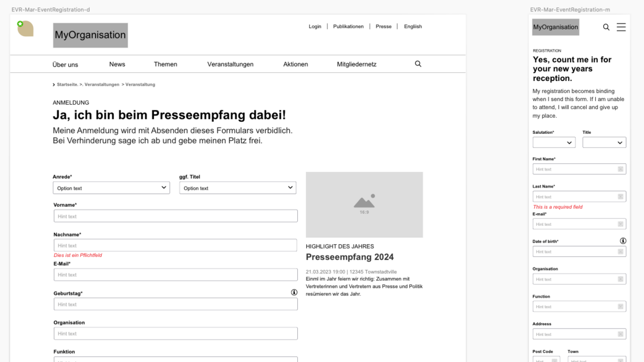Expand the Anrede dropdown
Screen dimensions: 644x362
112,188
